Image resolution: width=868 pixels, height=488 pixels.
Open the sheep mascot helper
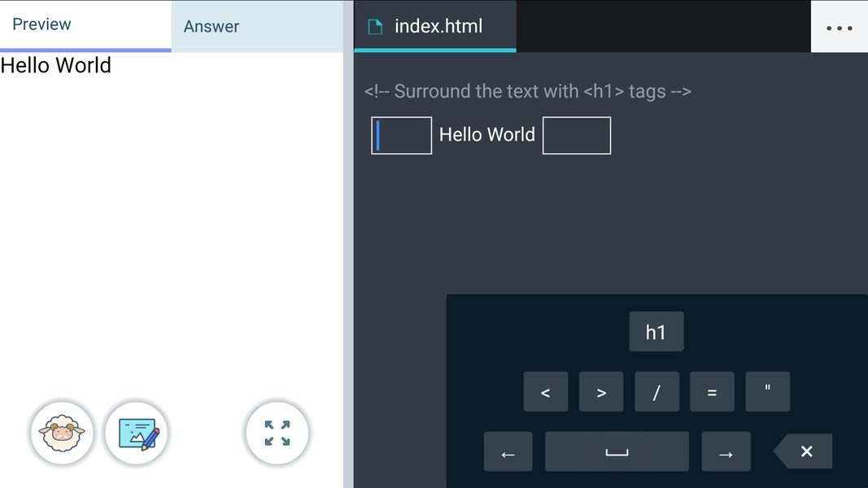pyautogui.click(x=62, y=433)
